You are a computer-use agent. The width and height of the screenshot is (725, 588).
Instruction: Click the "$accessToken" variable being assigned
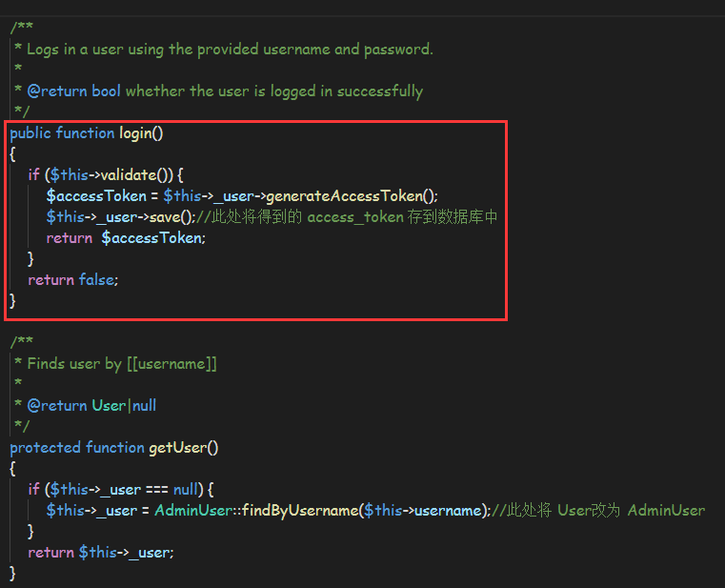click(x=96, y=196)
